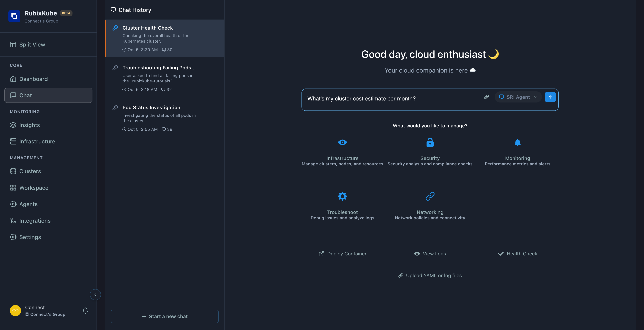Send the message with blue arrow button
This screenshot has height=330, width=644.
(550, 97)
